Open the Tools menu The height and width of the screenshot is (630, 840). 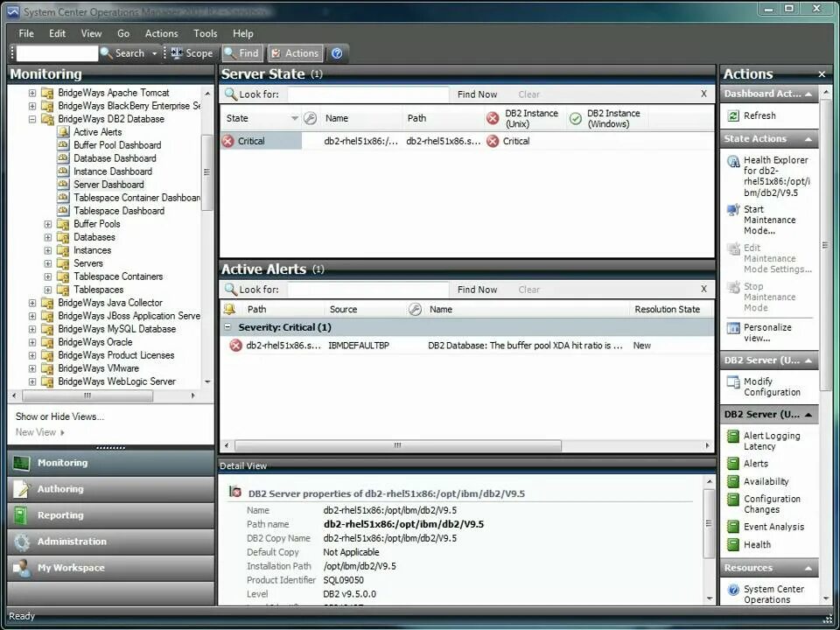click(205, 33)
